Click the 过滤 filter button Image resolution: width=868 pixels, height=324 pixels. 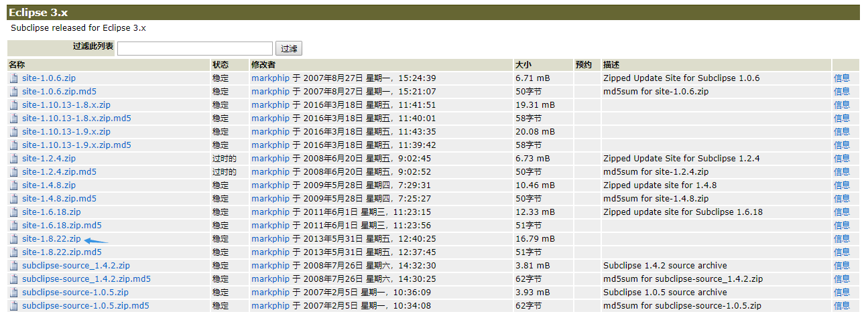[x=289, y=49]
